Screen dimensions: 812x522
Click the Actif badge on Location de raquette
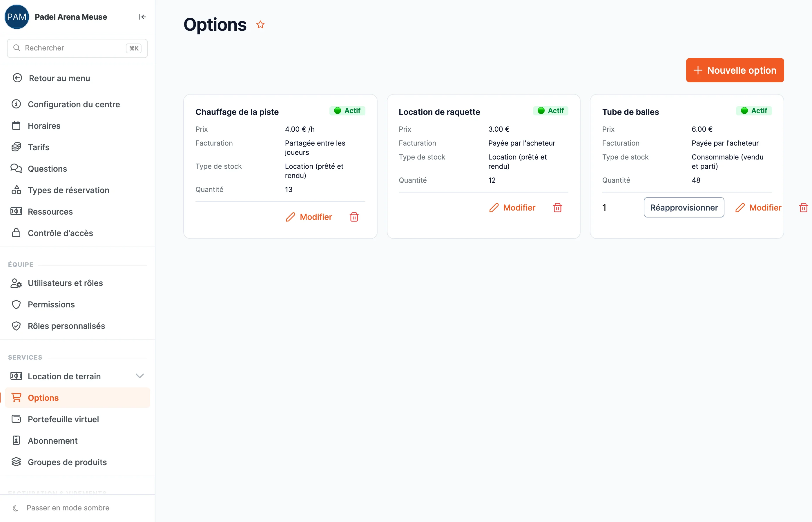point(551,110)
